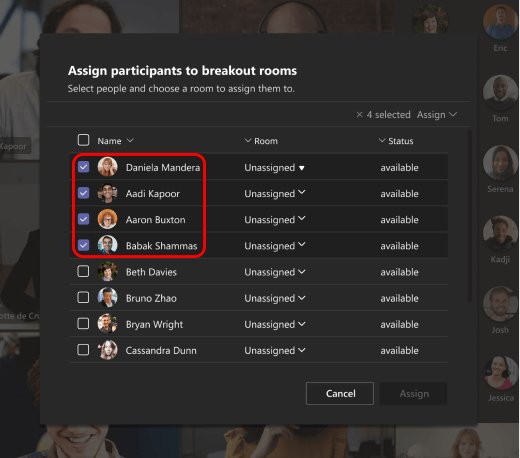Uncheck Aaron Buxton's checkbox

(83, 219)
